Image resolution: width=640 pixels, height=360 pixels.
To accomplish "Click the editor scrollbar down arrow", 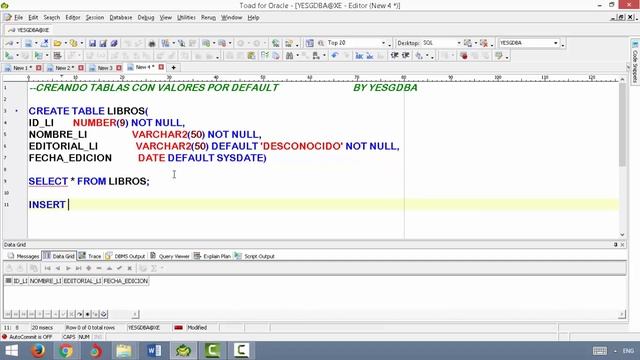I will 622,234.
